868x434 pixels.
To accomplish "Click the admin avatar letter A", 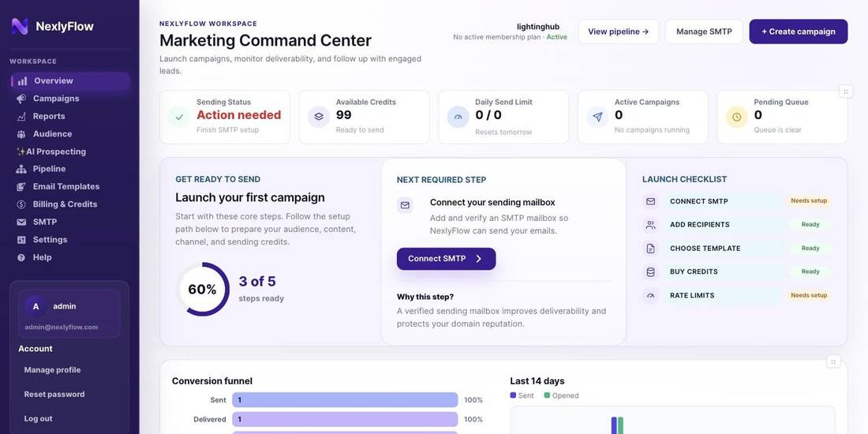I will [36, 306].
